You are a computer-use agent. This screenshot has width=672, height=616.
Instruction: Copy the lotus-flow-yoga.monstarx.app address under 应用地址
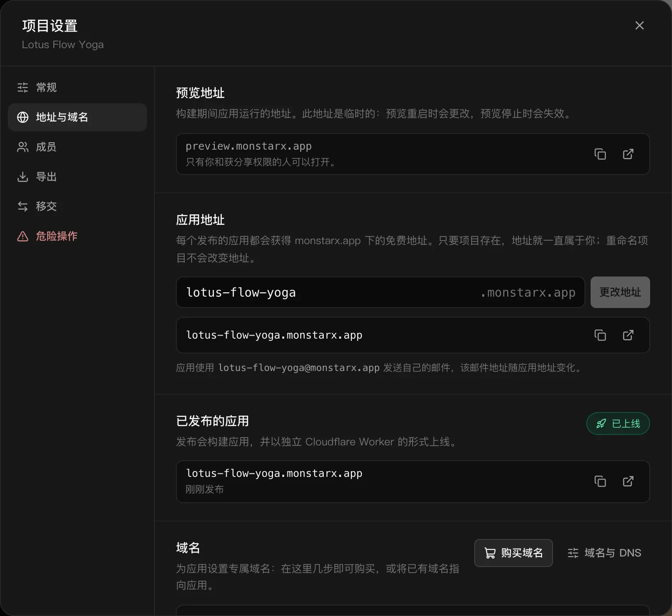(600, 335)
